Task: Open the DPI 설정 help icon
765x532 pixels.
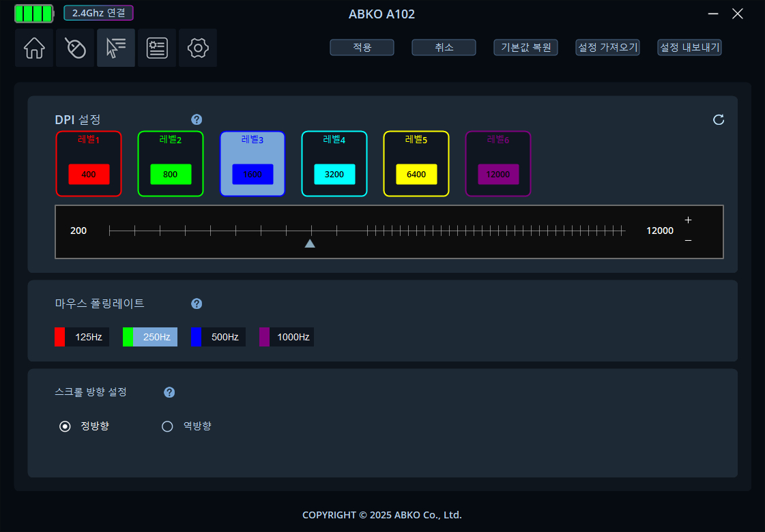Action: click(197, 119)
